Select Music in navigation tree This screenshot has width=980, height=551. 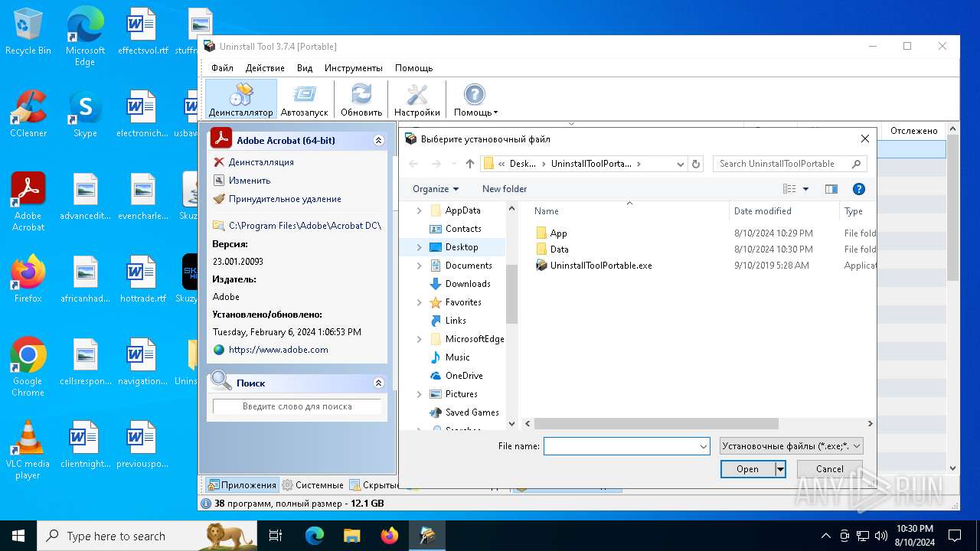tap(457, 357)
